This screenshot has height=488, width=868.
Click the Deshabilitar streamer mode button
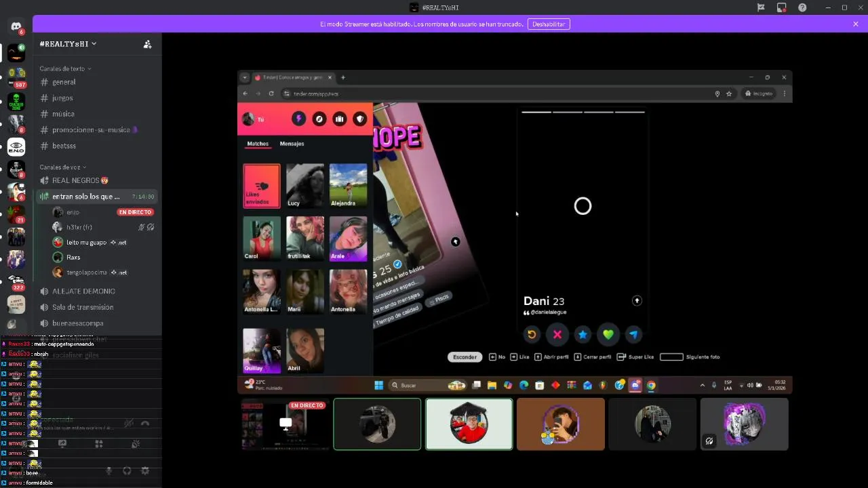[x=549, y=24]
